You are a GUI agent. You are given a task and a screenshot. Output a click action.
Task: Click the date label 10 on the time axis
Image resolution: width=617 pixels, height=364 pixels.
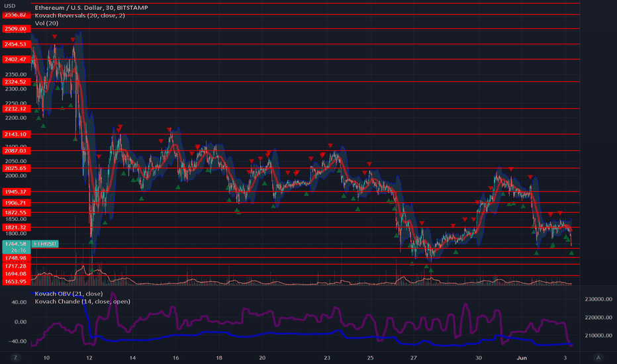tap(46, 357)
